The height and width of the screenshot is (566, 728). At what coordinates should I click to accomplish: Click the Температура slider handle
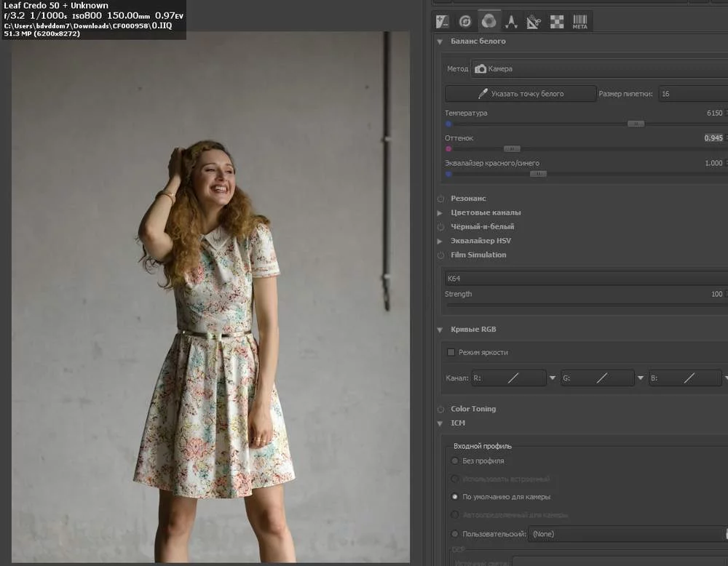[636, 124]
